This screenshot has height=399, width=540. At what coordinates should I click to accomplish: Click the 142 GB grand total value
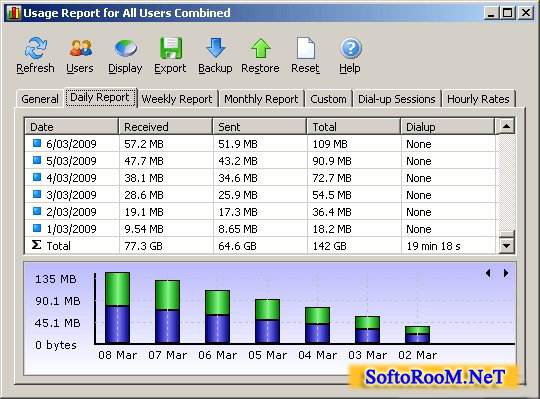(330, 245)
